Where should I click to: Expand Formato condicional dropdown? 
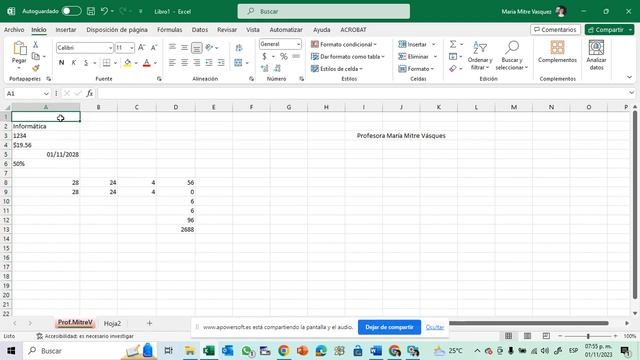click(x=375, y=44)
